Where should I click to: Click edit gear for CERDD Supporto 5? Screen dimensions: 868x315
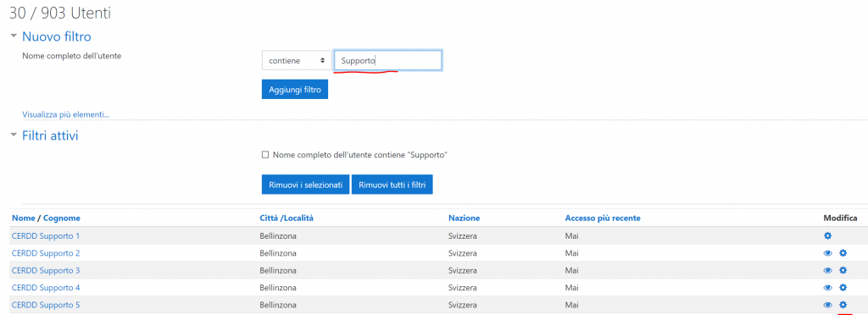click(x=843, y=305)
